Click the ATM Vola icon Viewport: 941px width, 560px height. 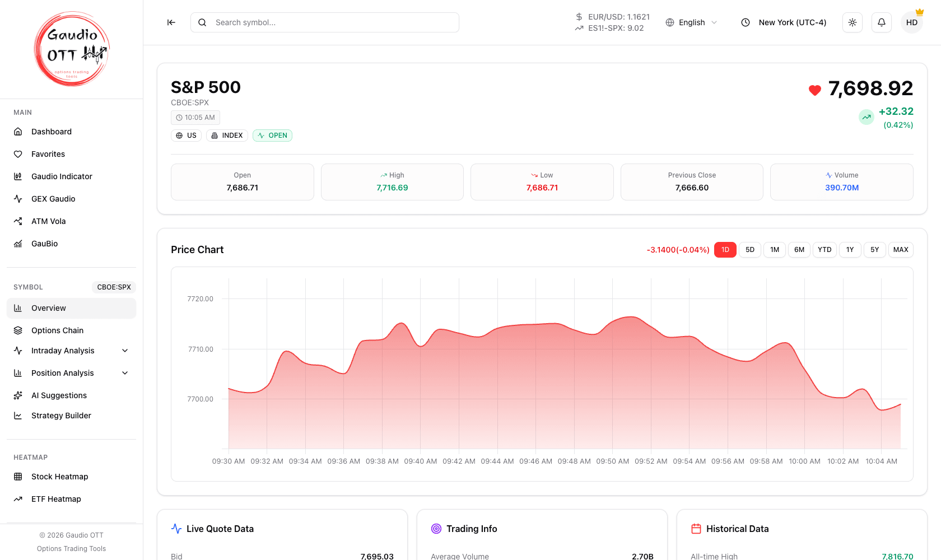(x=18, y=221)
